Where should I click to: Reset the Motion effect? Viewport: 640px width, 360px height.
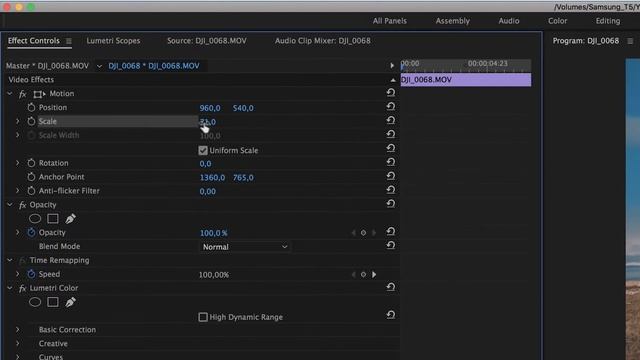coord(391,93)
